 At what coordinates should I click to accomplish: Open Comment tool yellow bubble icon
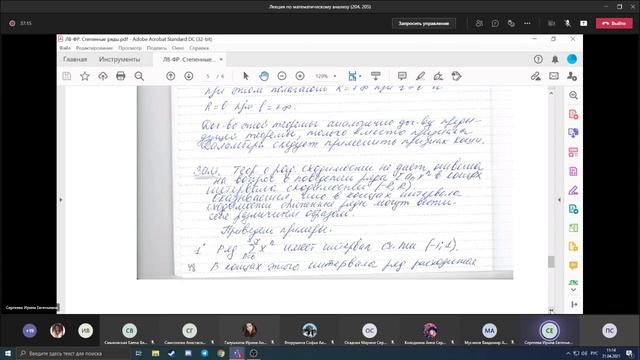pyautogui.click(x=573, y=266)
